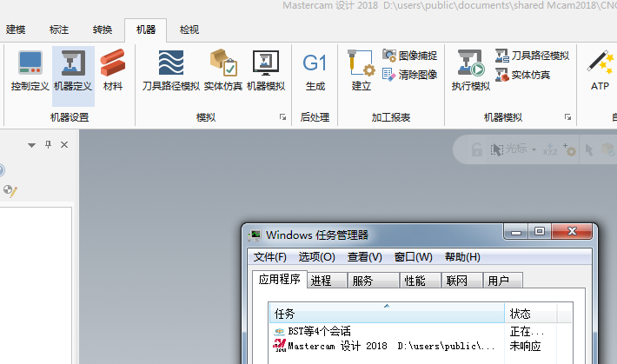Image resolution: width=617 pixels, height=364 pixels.
Task: Click the 未响应 status cell
Action: 525,346
